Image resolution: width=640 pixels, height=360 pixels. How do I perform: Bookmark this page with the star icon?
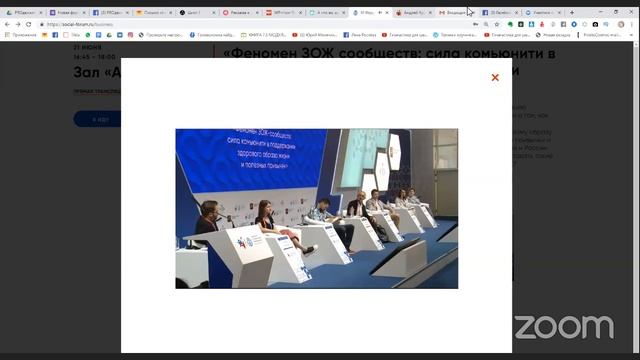click(497, 24)
